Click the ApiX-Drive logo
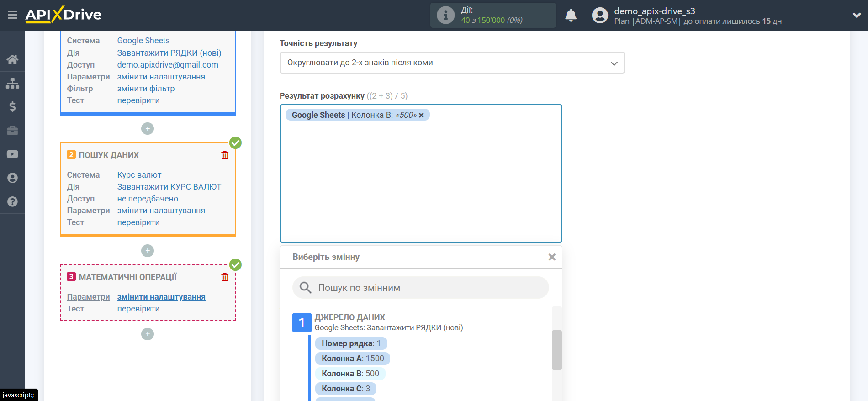This screenshot has width=868, height=401. pyautogui.click(x=64, y=15)
